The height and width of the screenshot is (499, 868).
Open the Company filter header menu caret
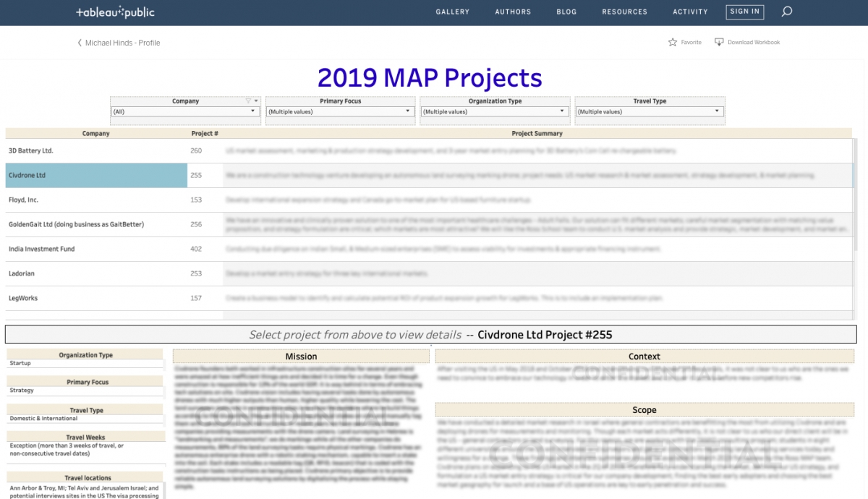click(x=256, y=101)
